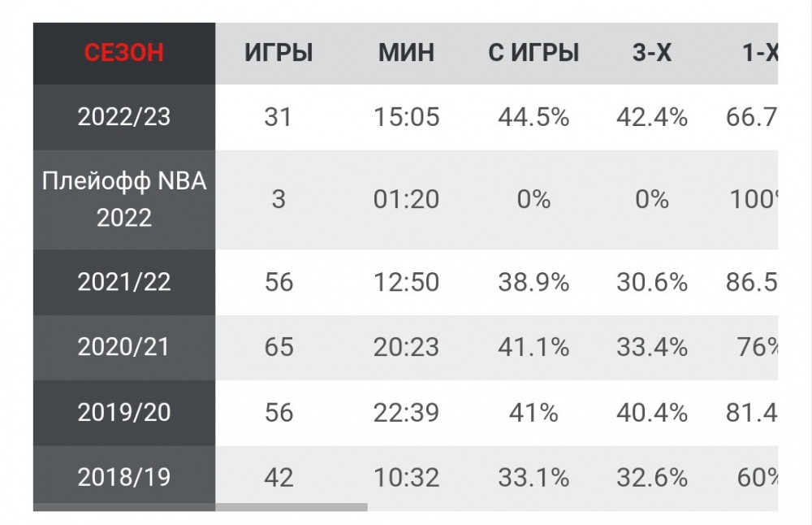This screenshot has height=525, width=812.
Task: Click the 01:20 playoff minutes cell
Action: [x=406, y=199]
